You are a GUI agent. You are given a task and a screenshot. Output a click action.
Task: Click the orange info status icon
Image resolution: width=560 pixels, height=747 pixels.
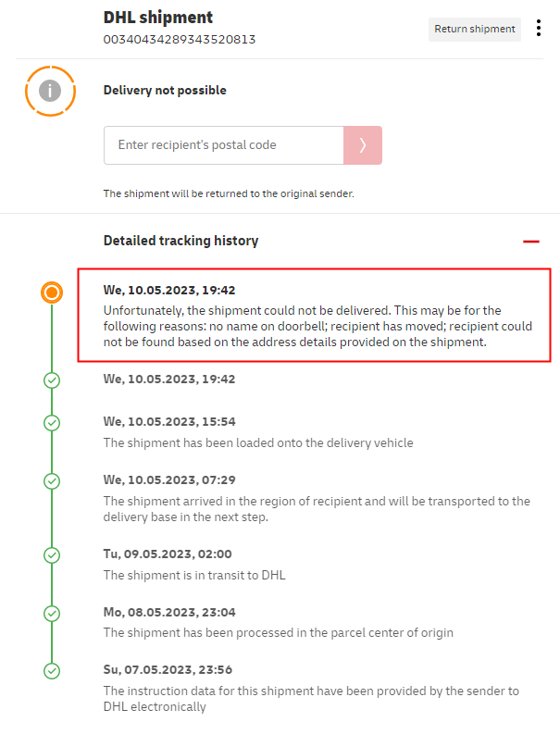pos(50,91)
